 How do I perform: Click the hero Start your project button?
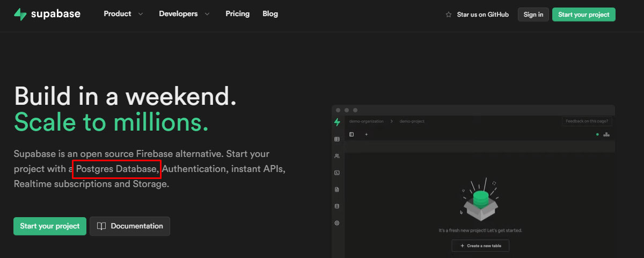click(50, 226)
